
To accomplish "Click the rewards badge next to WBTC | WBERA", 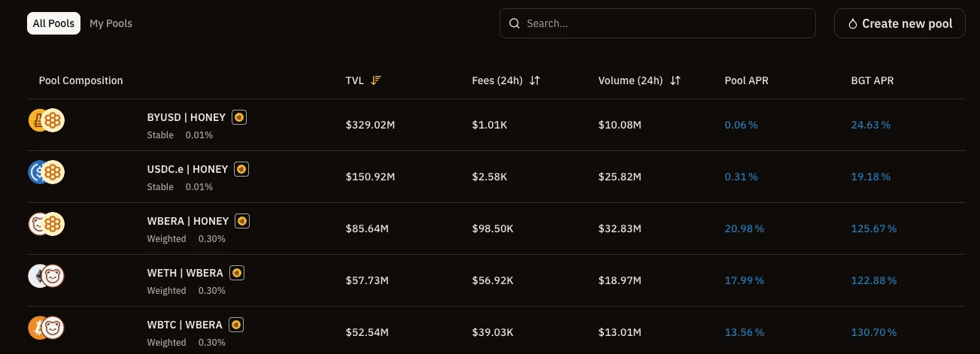I will click(x=236, y=325).
